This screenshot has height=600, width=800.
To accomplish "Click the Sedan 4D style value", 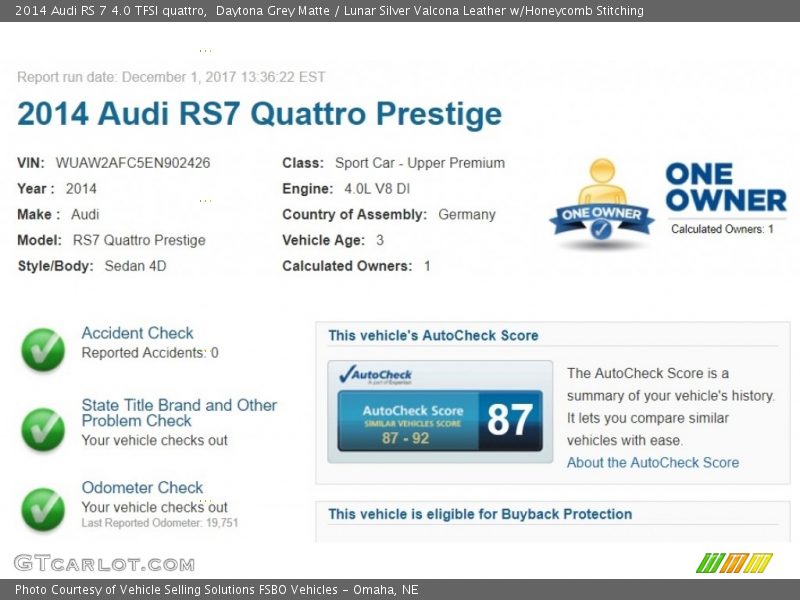I will pos(135,266).
